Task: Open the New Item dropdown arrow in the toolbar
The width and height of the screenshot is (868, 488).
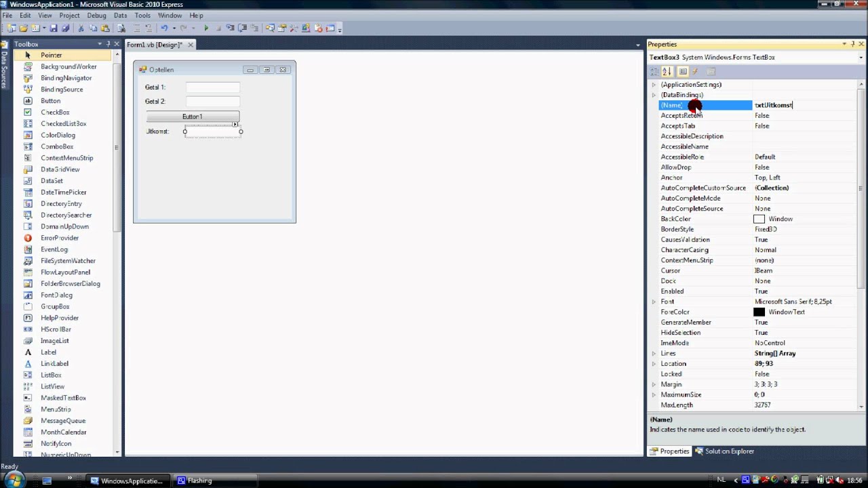Action: click(43, 28)
